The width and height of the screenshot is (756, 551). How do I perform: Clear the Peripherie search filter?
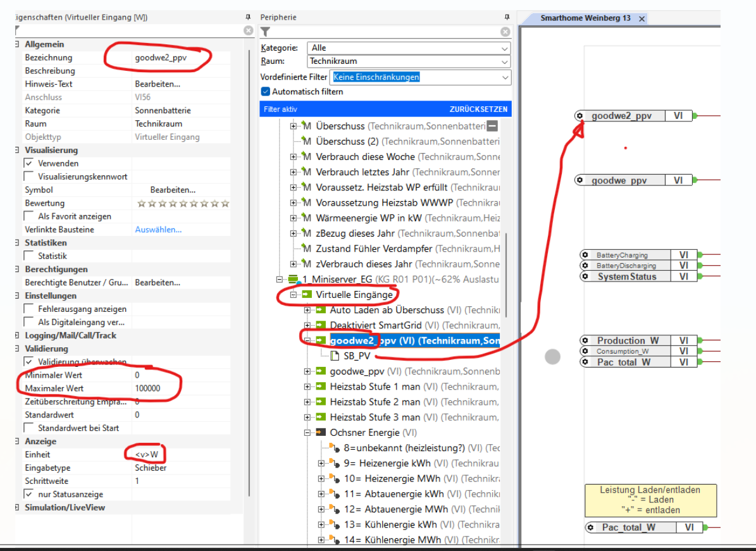[505, 32]
